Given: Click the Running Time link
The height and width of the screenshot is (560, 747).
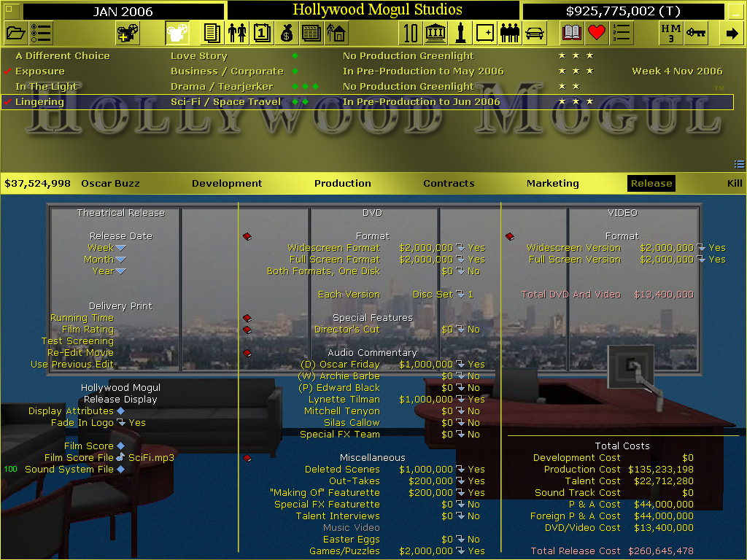Looking at the screenshot, I should pos(82,318).
